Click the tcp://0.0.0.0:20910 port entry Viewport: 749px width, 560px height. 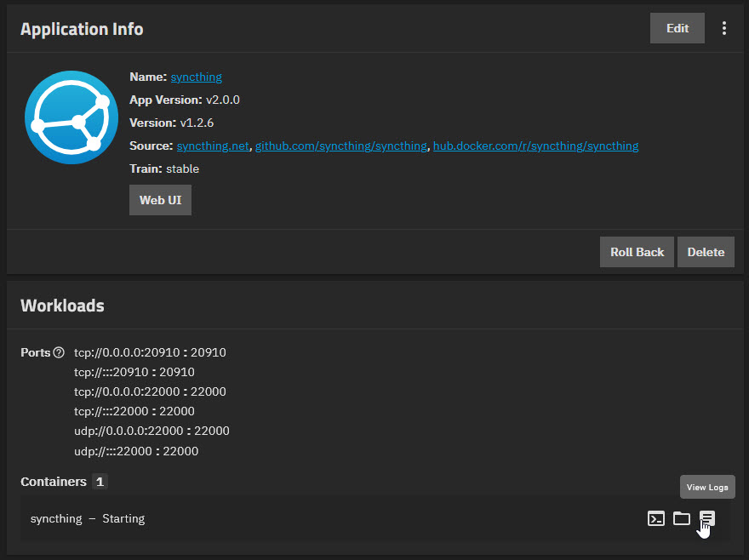[150, 352]
